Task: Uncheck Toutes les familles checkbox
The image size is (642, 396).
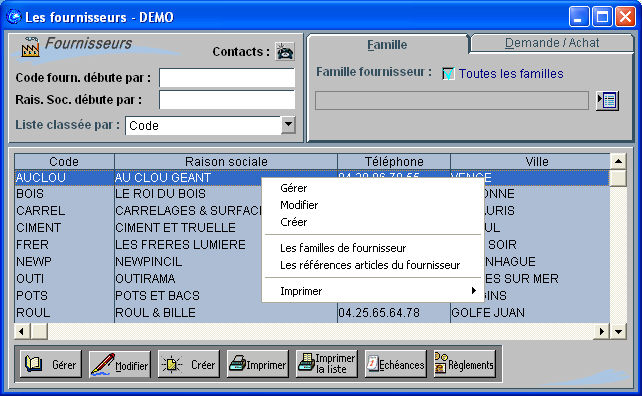Action: coord(448,74)
